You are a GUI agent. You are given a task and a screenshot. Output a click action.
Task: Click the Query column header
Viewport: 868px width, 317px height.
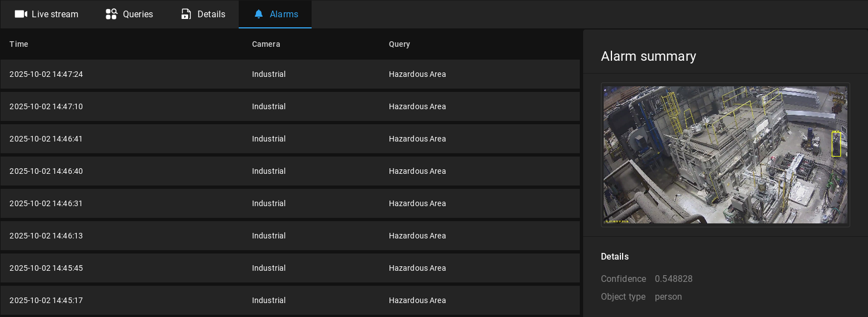point(400,44)
